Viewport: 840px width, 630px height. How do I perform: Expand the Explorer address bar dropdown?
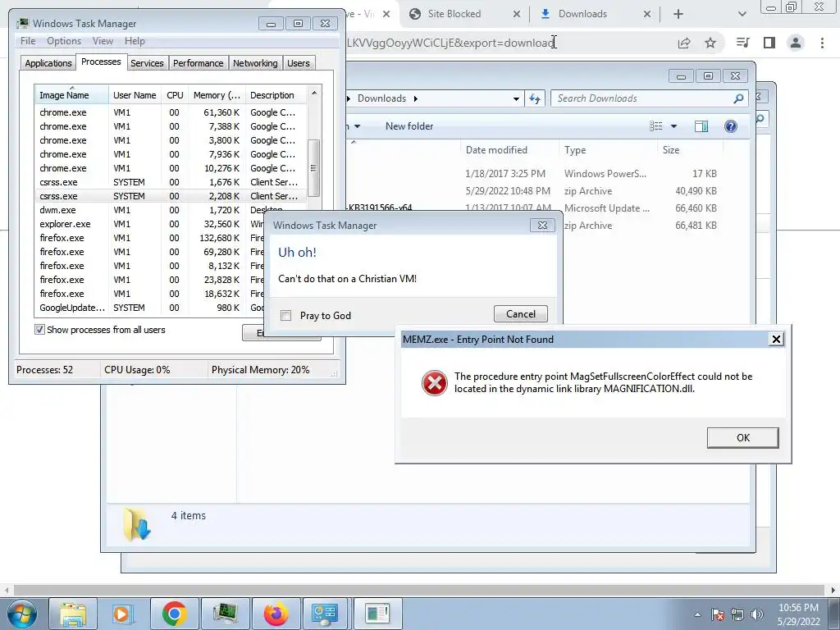coord(516,98)
